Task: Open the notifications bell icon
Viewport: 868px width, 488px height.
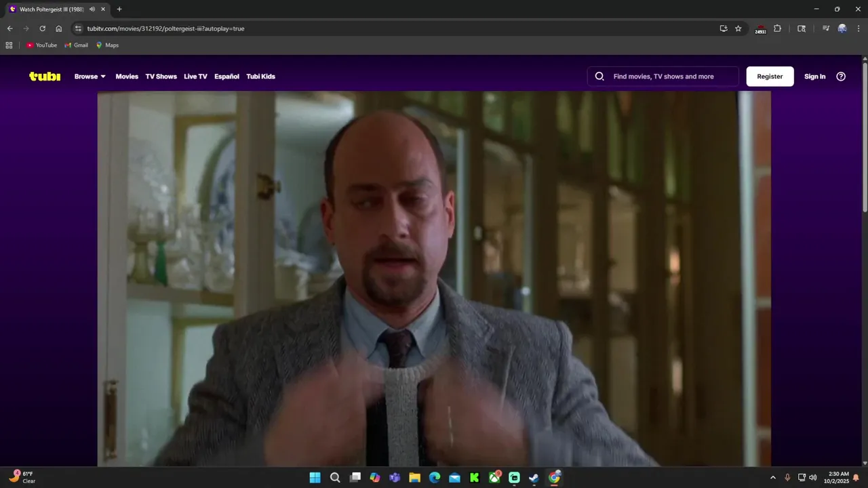Action: 856,478
